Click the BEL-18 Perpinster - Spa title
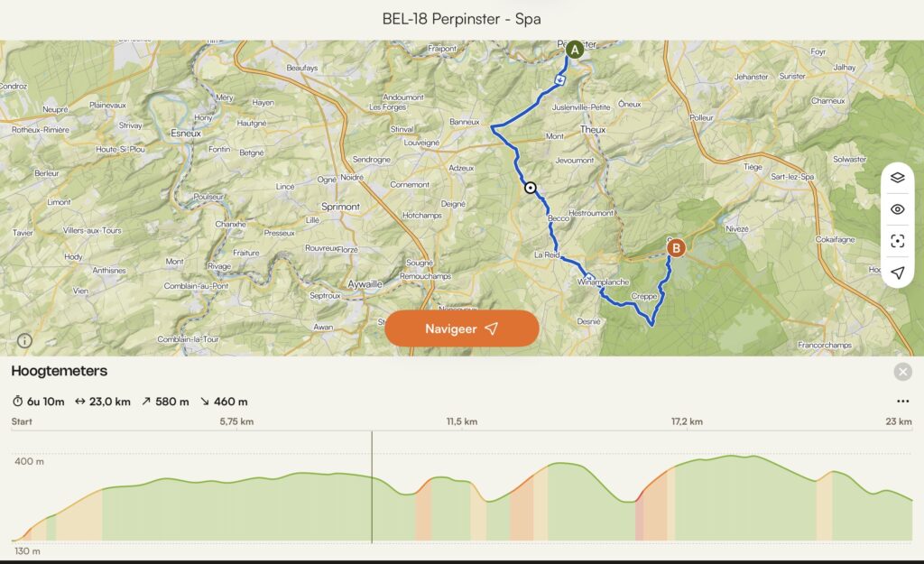The height and width of the screenshot is (564, 924). (462, 18)
